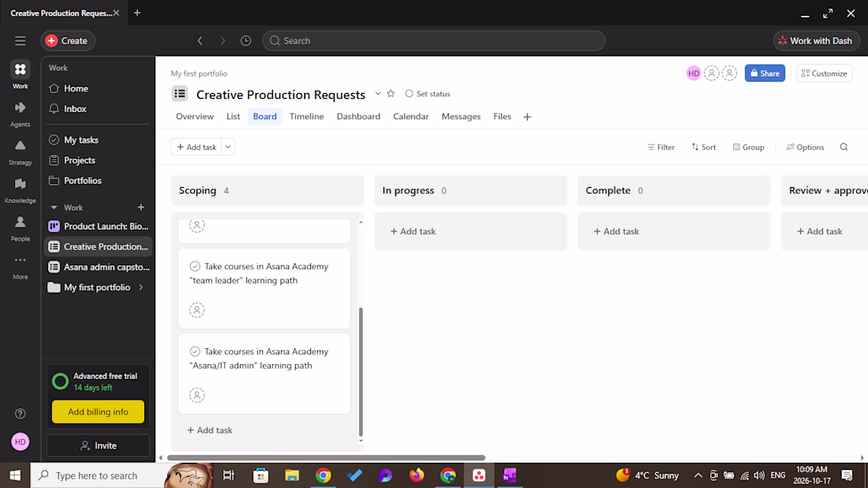This screenshot has height=488, width=868.
Task: Add a new project view tab
Action: point(527,117)
